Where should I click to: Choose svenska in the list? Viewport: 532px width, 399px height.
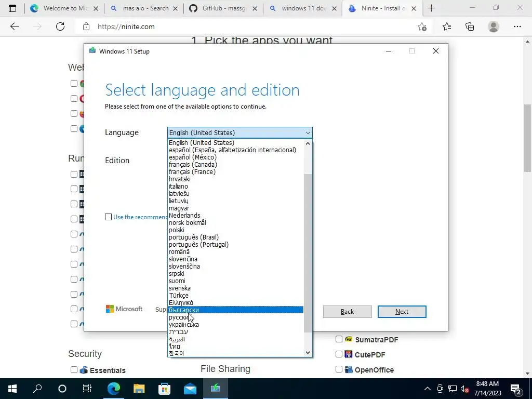coord(236,288)
